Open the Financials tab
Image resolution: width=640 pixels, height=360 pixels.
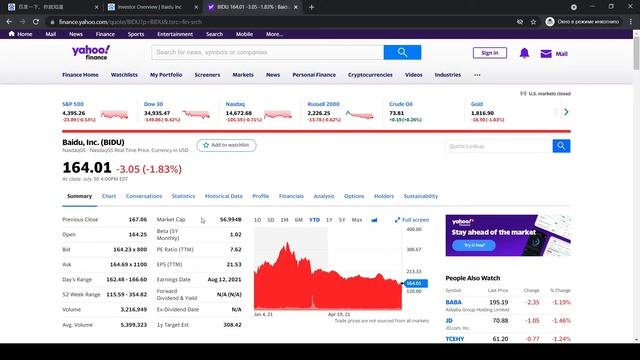291,196
